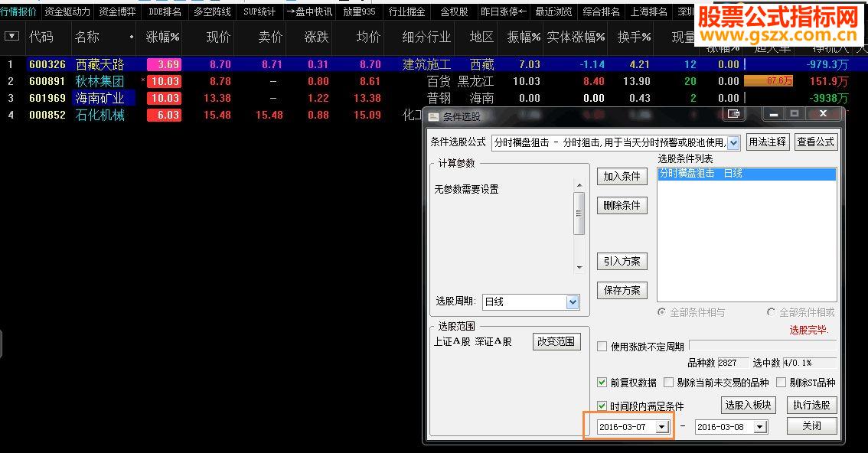Click the 删除条件 button
Viewport: 868px width, 453px height.
pos(622,205)
